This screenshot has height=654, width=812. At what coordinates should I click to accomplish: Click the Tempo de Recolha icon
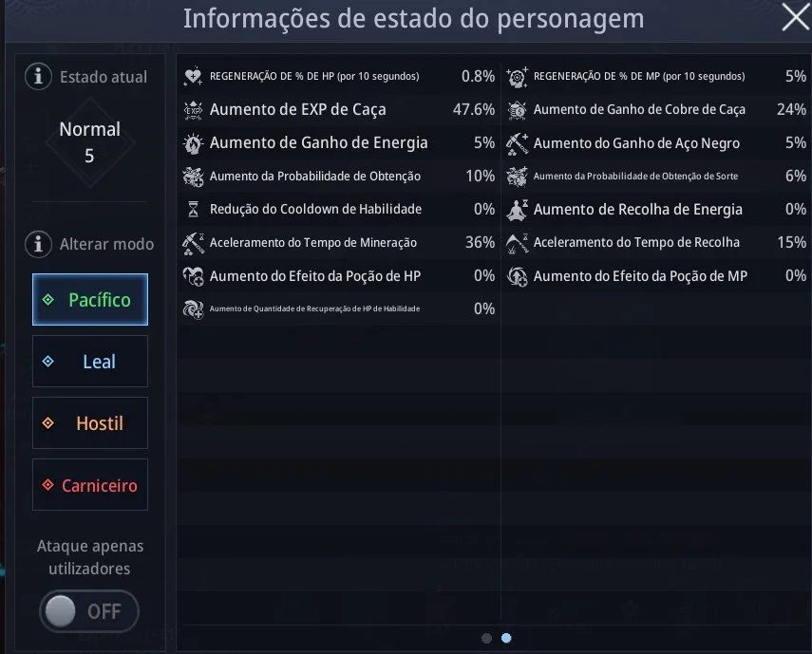point(517,243)
